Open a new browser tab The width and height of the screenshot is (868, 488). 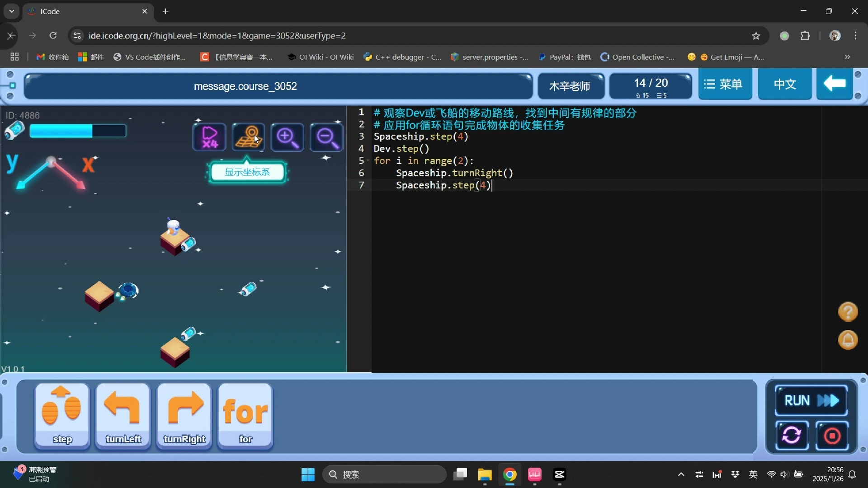165,11
